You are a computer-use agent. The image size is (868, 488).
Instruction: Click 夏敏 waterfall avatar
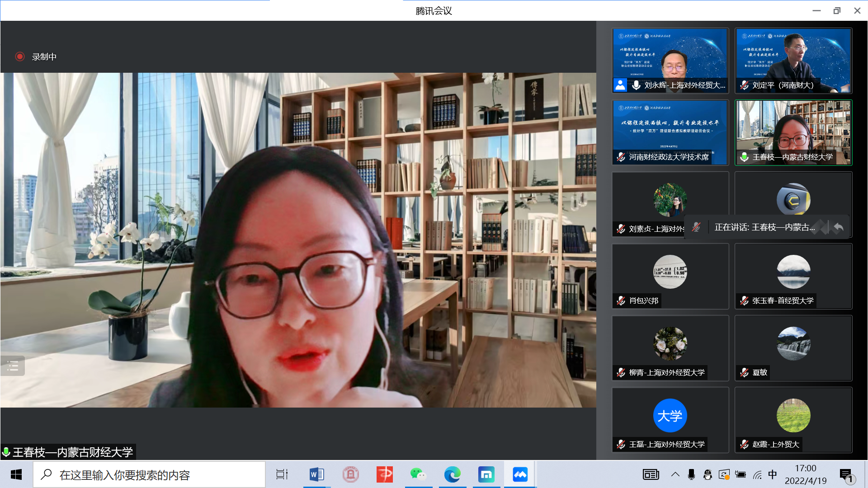point(793,343)
